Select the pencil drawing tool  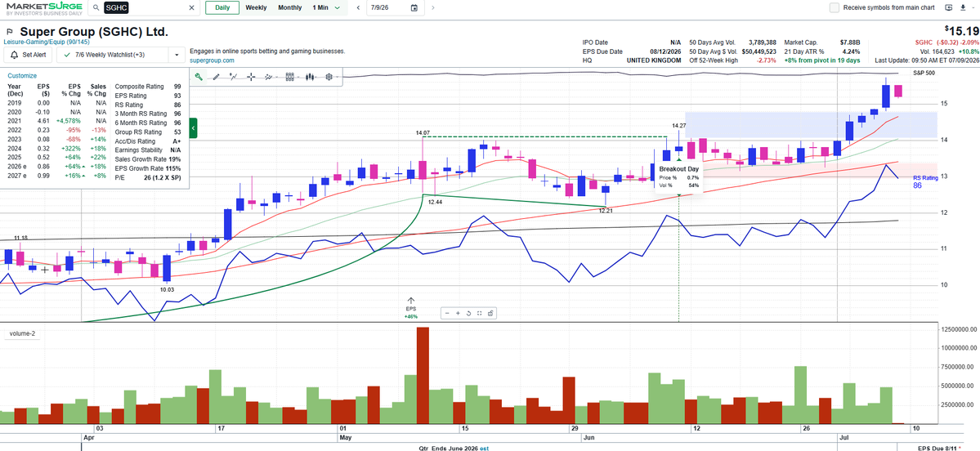(217, 77)
